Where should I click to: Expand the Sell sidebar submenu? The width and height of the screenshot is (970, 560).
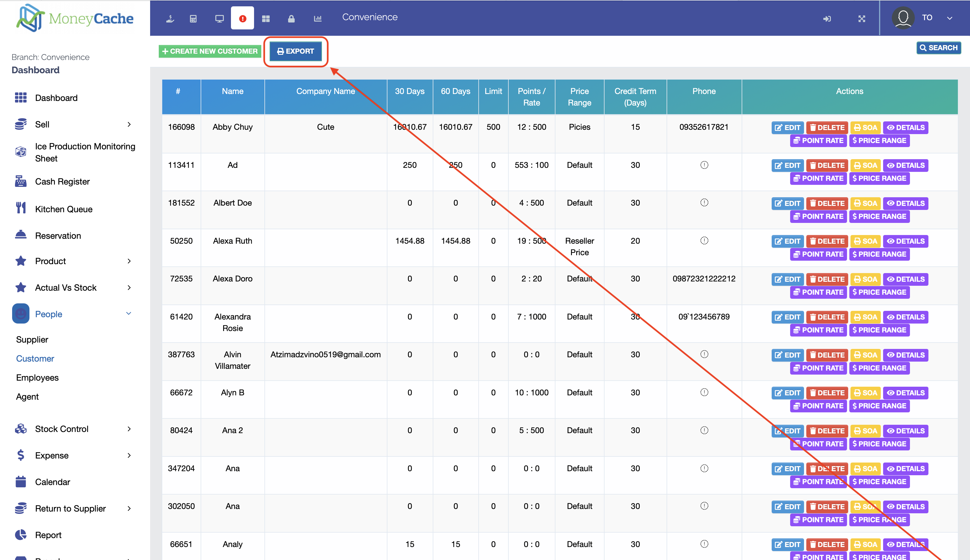pyautogui.click(x=129, y=124)
